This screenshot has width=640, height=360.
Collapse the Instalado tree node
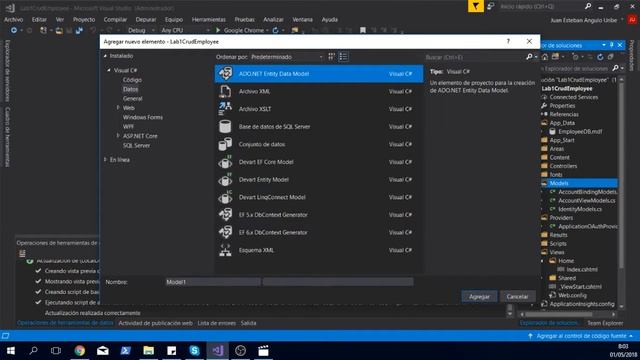tap(105, 56)
